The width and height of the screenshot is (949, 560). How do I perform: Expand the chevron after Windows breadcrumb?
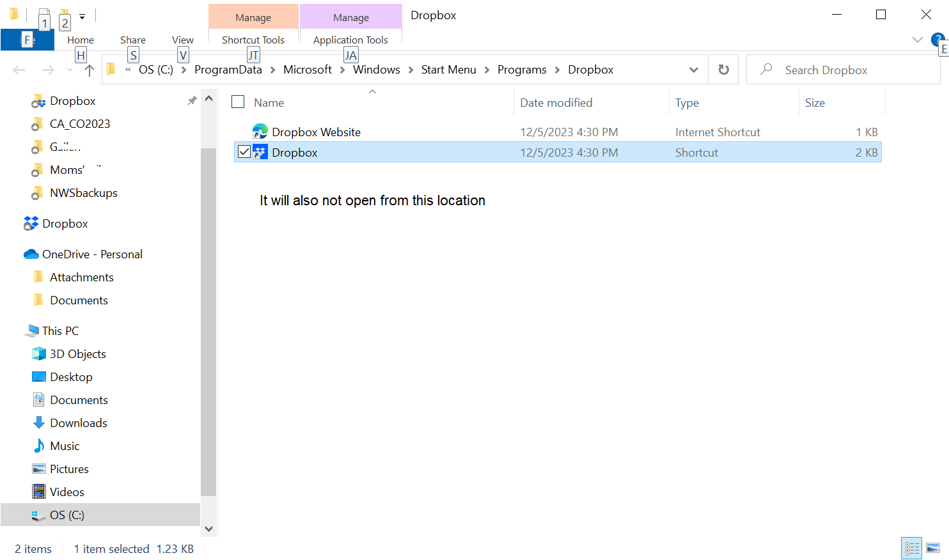pos(411,70)
